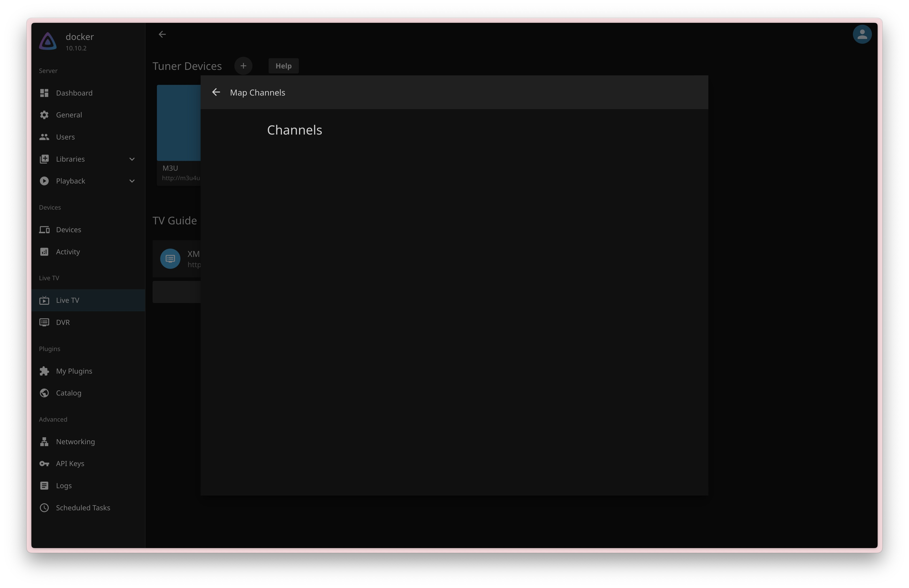Click the API Keys key icon

(44, 463)
